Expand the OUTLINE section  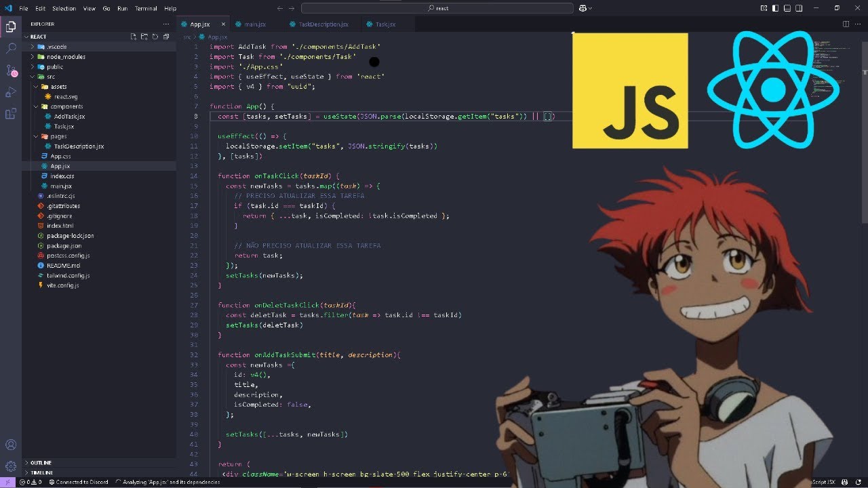pyautogui.click(x=99, y=463)
